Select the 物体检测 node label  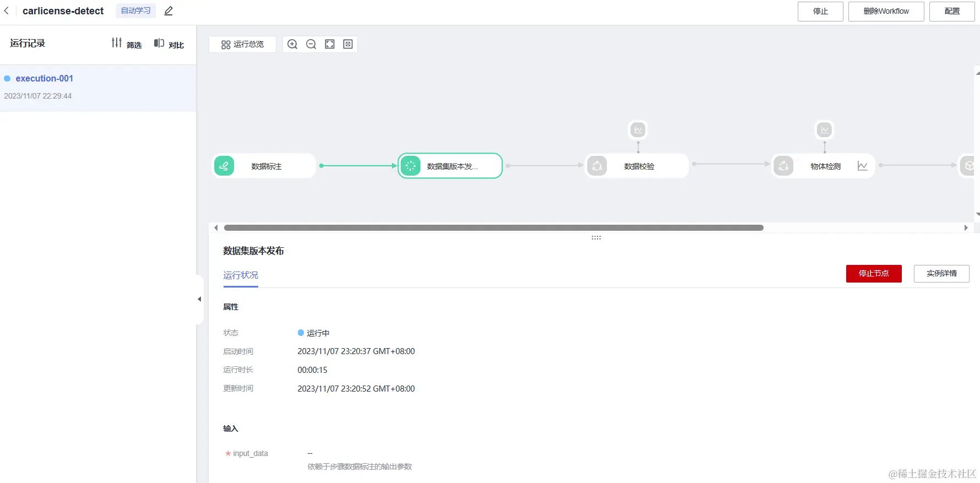click(x=826, y=166)
